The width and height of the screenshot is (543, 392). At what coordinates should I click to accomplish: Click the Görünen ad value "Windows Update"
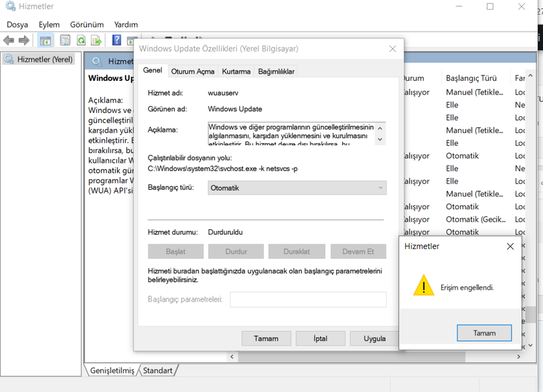235,109
